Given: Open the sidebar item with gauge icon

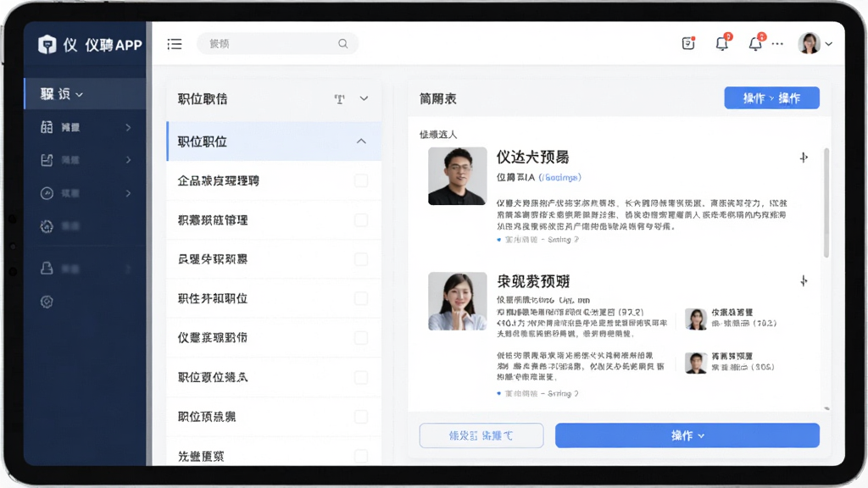Looking at the screenshot, I should coord(86,193).
